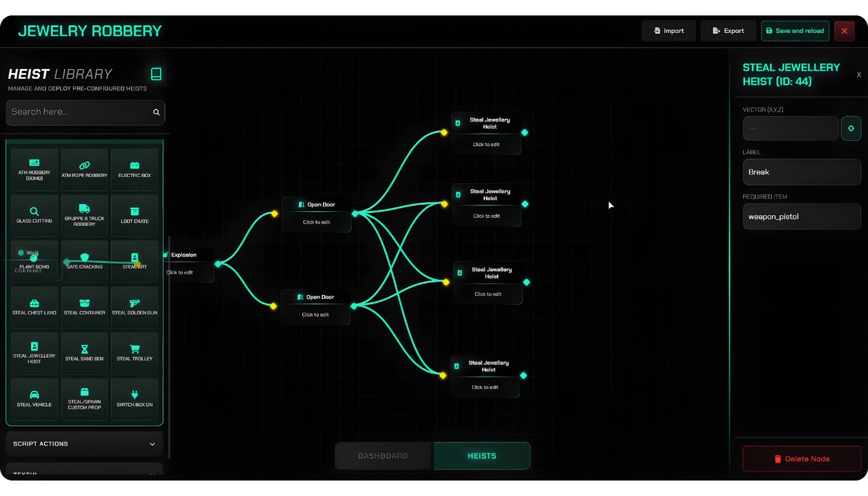Select the bottommost Steal Jewellery Heist node
The image size is (868, 496).
485,376
